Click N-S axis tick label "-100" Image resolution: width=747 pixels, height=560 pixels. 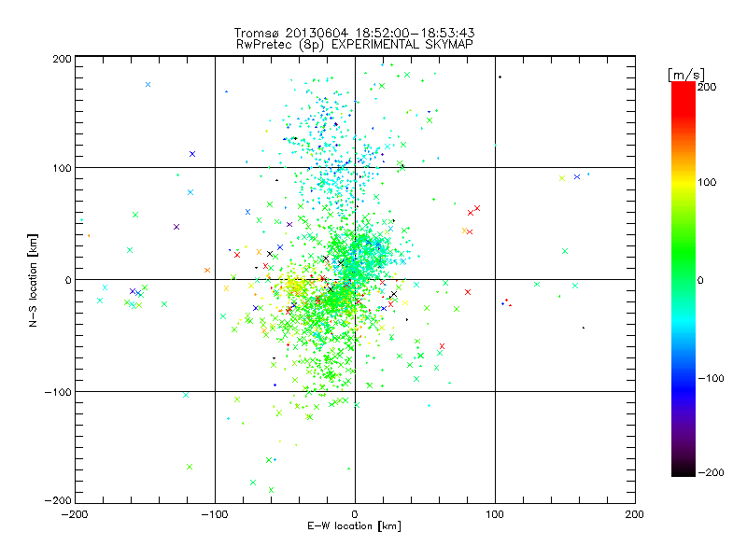pyautogui.click(x=58, y=392)
